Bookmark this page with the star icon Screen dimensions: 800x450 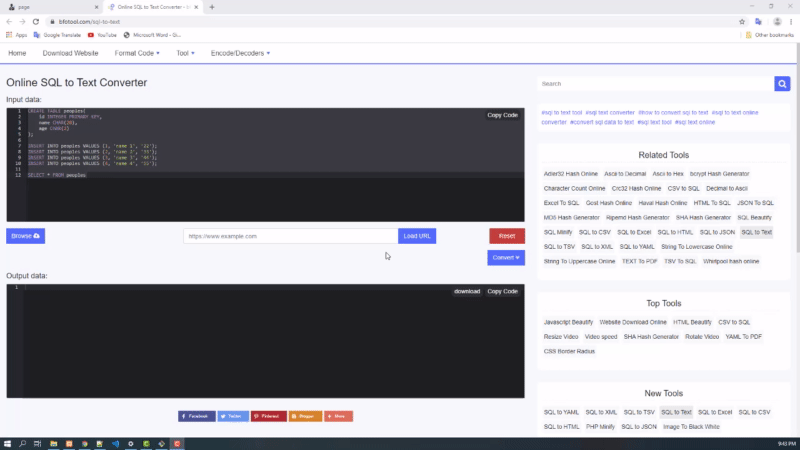point(741,21)
